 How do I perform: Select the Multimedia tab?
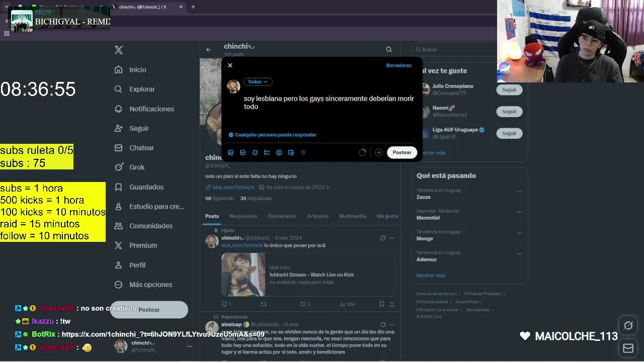(352, 216)
